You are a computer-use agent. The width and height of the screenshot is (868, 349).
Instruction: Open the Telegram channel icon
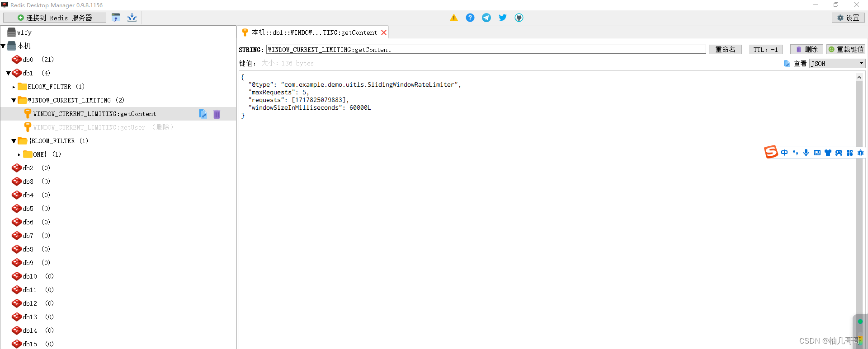pyautogui.click(x=486, y=18)
